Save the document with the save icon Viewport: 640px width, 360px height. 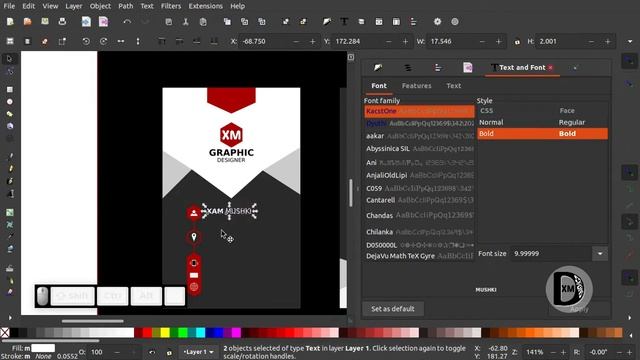(x=45, y=22)
